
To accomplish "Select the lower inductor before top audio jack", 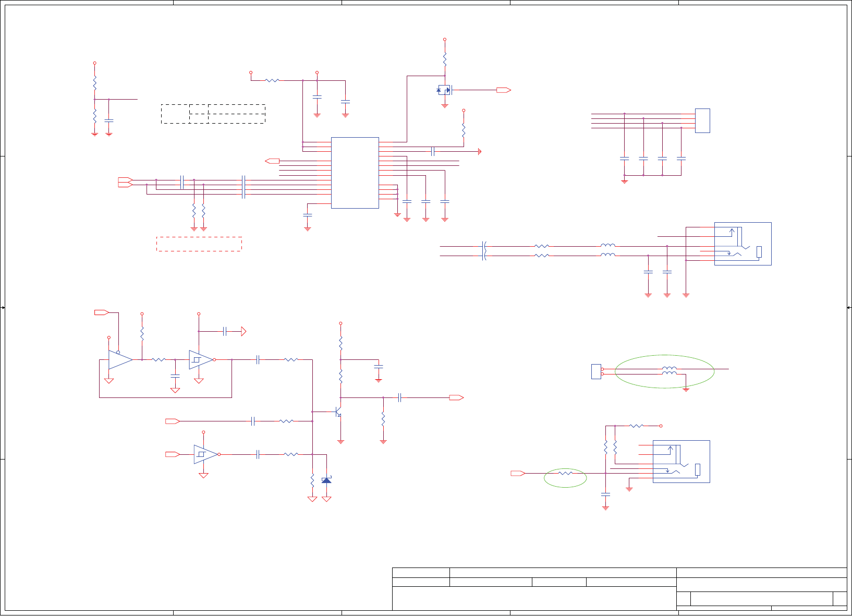I will [x=608, y=255].
